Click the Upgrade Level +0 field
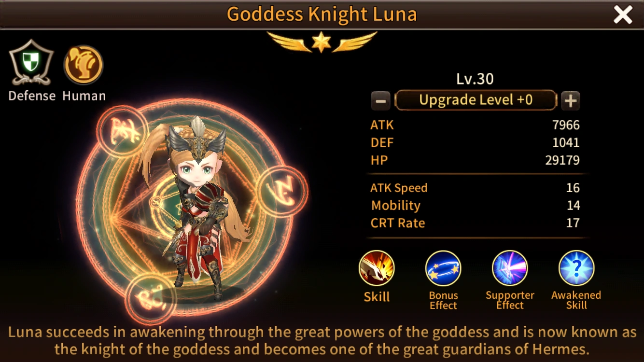Image resolution: width=644 pixels, height=362 pixels. (x=476, y=100)
